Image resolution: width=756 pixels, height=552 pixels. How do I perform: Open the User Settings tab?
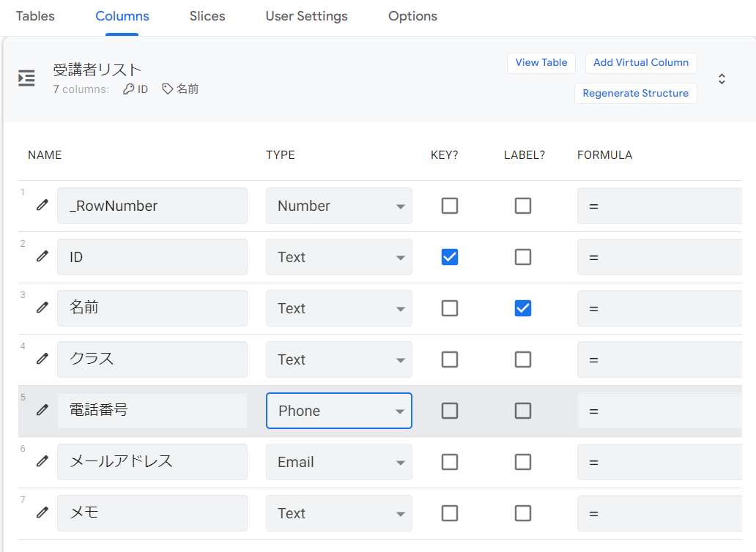[306, 16]
